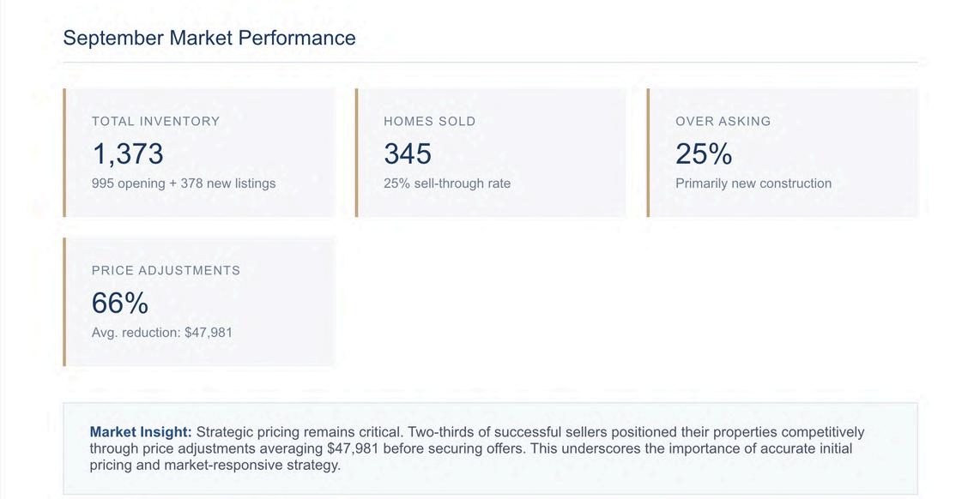Viewport: 980px width, 499px height.
Task: Click the tan accent bar on Total Inventory card
Action: (64, 153)
